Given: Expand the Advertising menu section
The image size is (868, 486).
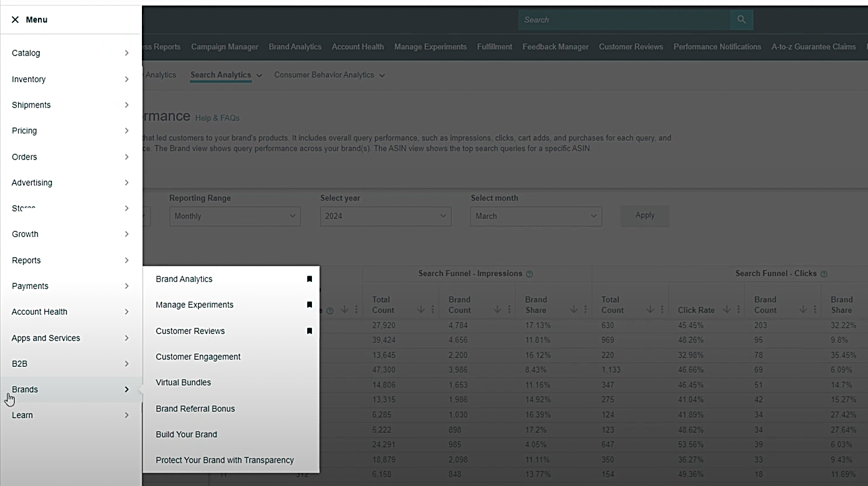Looking at the screenshot, I should pyautogui.click(x=71, y=182).
